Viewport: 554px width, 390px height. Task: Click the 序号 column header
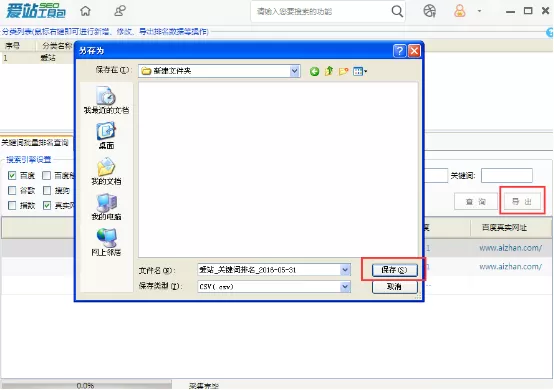tap(13, 45)
